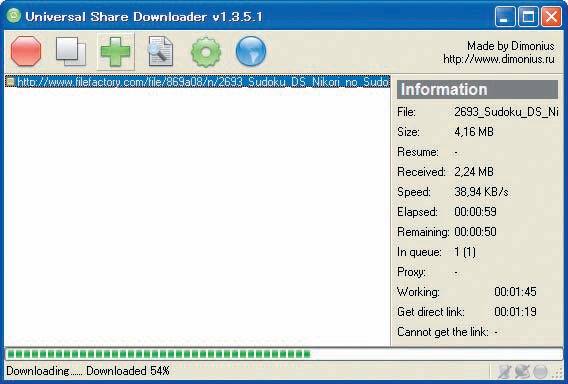Viewport: 568px width, 384px height.
Task: Open the document magnifier log icon
Action: pyautogui.click(x=160, y=51)
